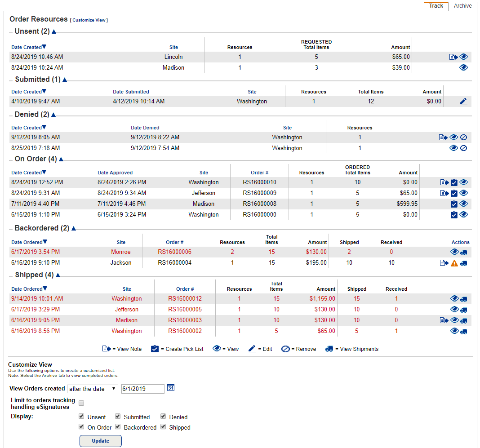Collapse the On Order section
480x448 pixels.
click(x=61, y=159)
